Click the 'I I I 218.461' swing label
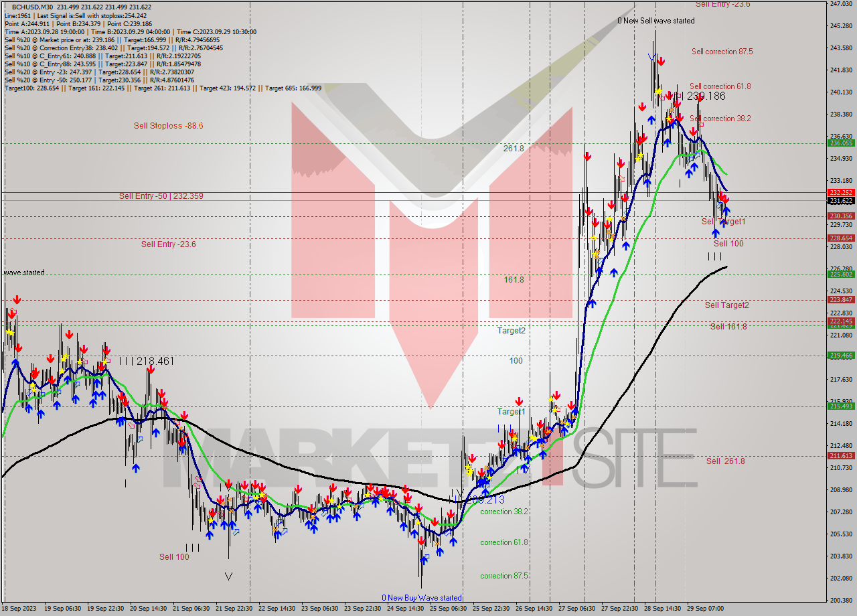The image size is (857, 616). (146, 361)
